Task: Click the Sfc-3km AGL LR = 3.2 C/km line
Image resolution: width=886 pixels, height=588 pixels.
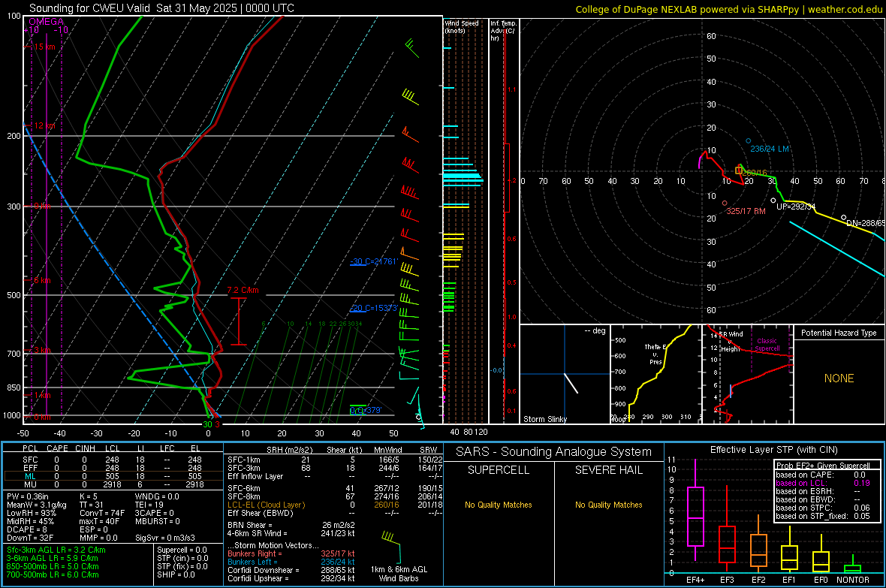Action: pos(56,550)
